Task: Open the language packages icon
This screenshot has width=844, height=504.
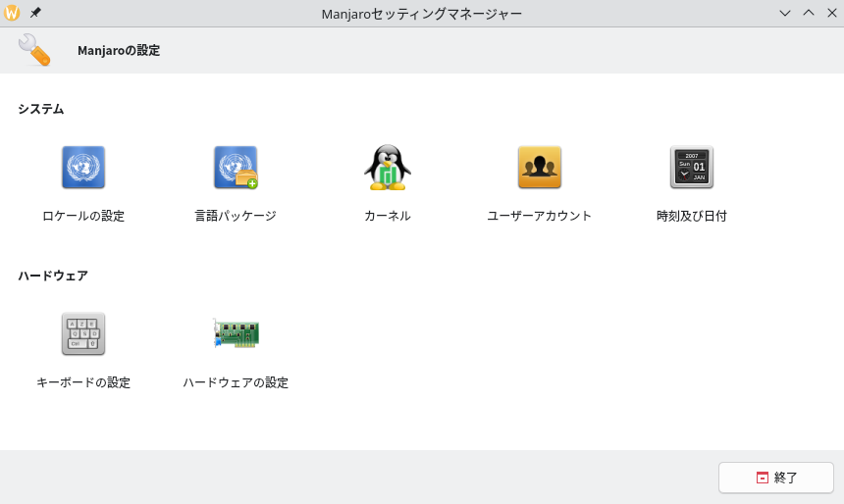Action: (236, 168)
